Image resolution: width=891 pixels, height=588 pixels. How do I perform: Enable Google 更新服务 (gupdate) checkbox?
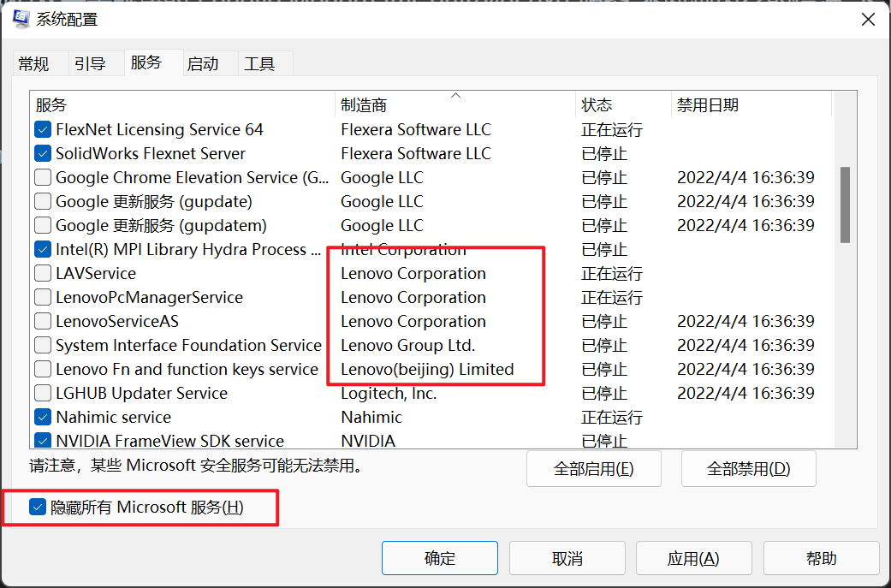[x=43, y=201]
